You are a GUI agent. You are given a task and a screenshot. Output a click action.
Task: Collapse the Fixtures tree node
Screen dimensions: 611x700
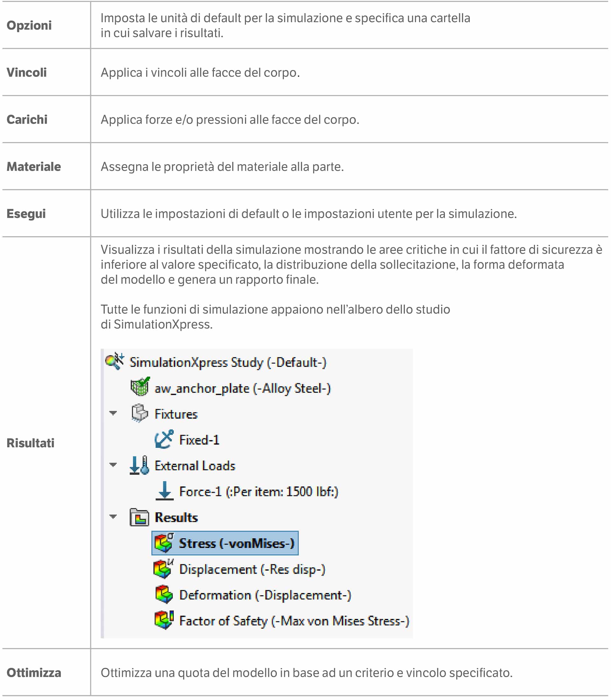click(x=113, y=413)
